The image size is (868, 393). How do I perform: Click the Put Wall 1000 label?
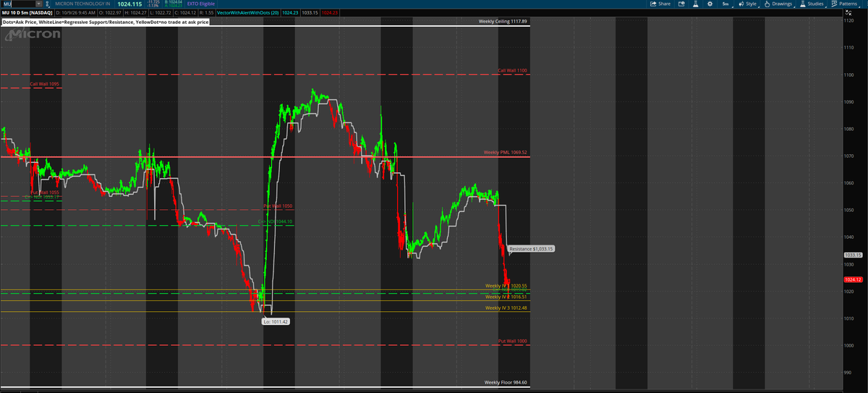(x=513, y=340)
